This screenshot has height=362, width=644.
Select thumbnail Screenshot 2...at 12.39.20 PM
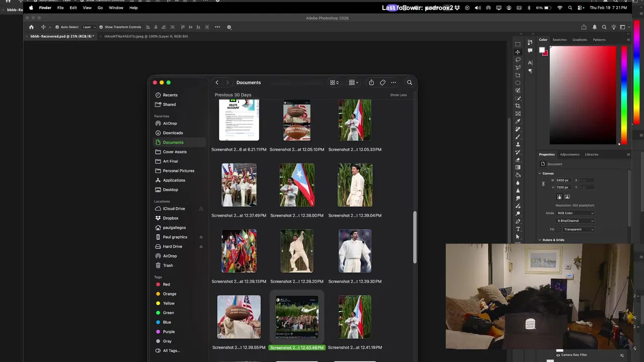pos(297,251)
